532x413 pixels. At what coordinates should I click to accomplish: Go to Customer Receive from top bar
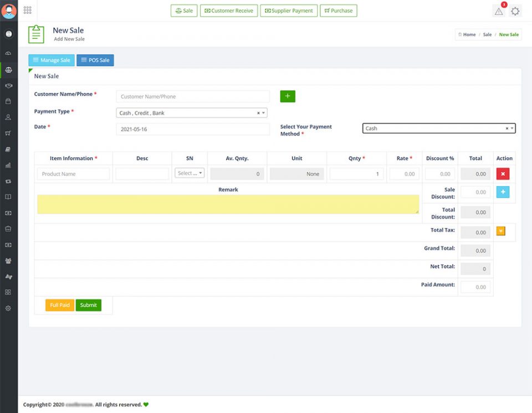[x=228, y=11]
